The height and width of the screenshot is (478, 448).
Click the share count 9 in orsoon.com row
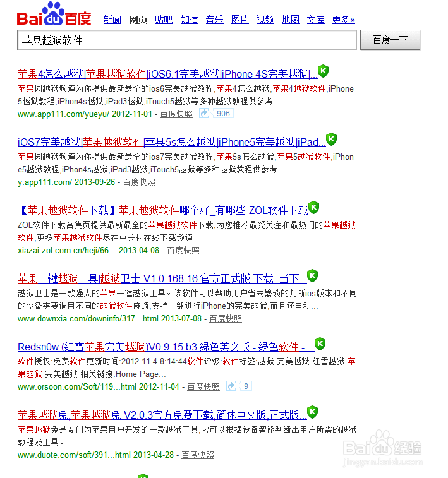coord(246,386)
